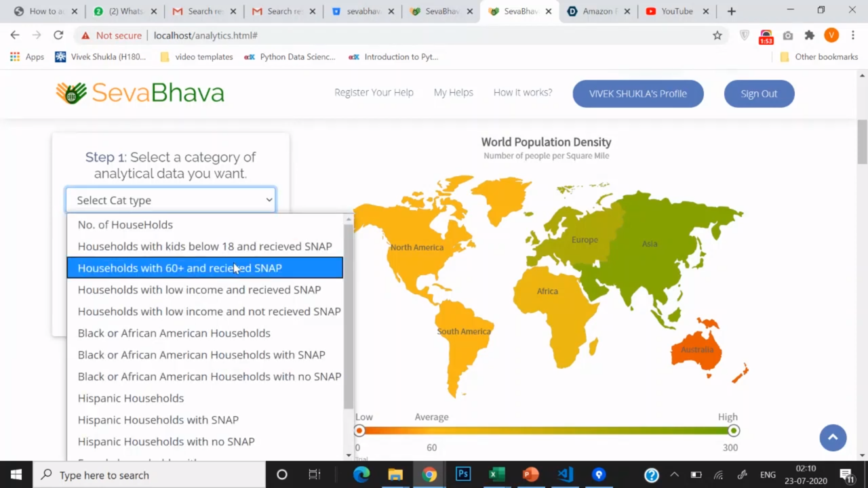868x488 pixels.
Task: Open Python Data Science bookmark
Action: pos(290,57)
